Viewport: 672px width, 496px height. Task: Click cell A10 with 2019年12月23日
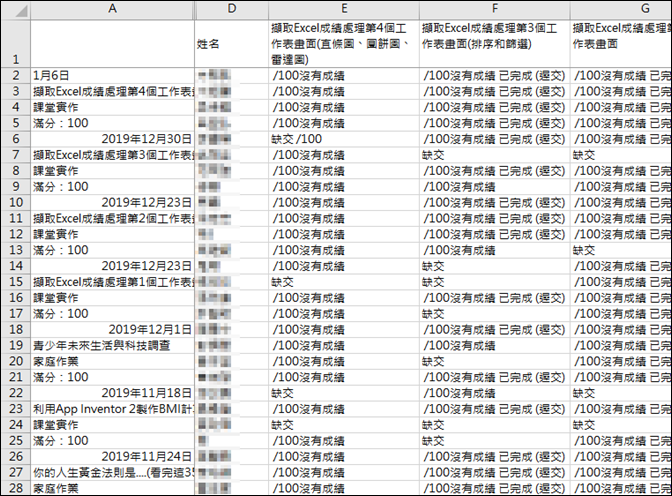click(x=112, y=202)
